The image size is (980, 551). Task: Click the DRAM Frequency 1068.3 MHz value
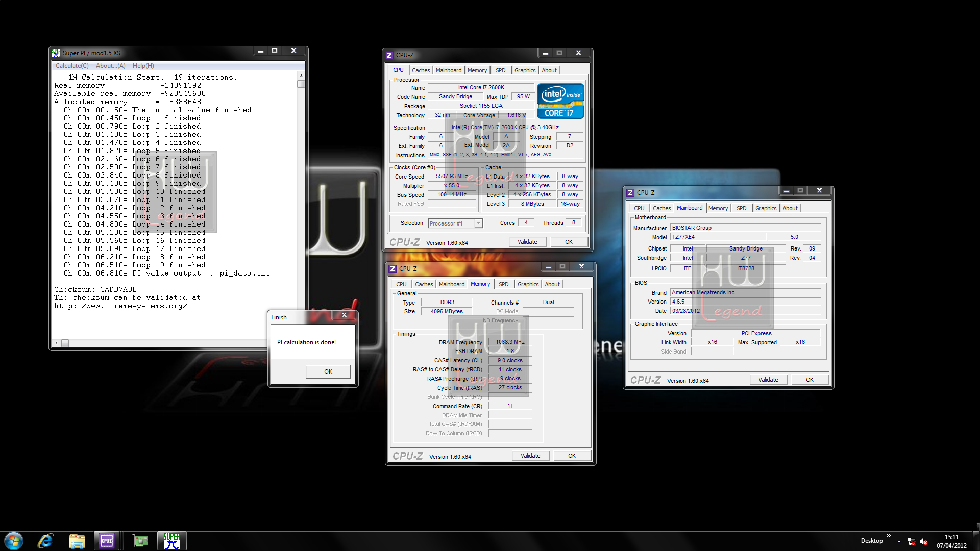(x=510, y=342)
